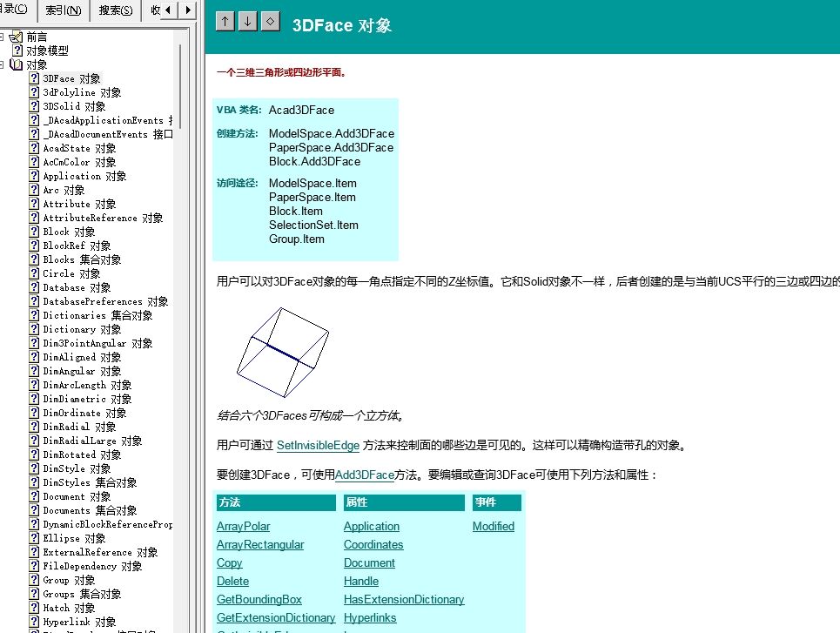Open the Modified event link
The width and height of the screenshot is (840, 633).
(492, 526)
